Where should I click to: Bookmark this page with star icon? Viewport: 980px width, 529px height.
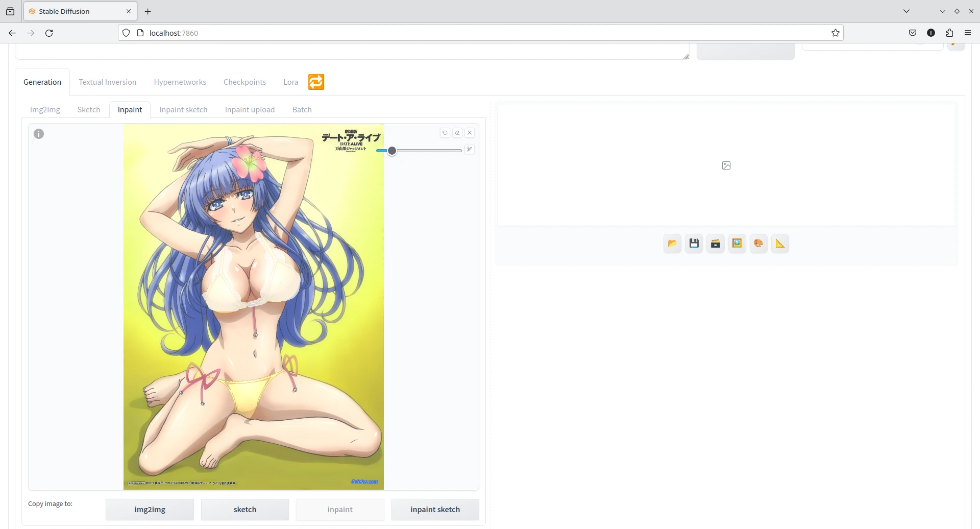point(836,33)
